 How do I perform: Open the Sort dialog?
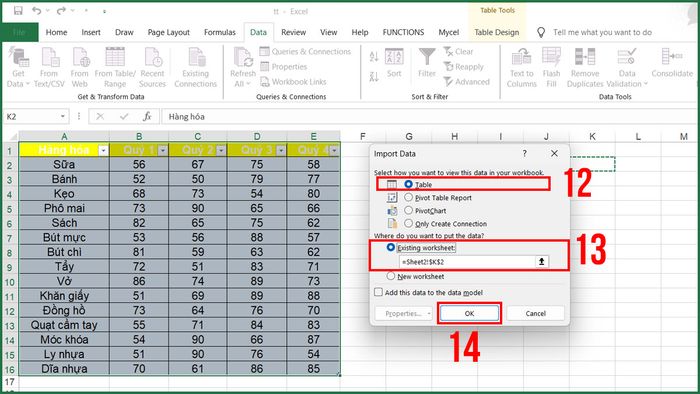pyautogui.click(x=394, y=62)
